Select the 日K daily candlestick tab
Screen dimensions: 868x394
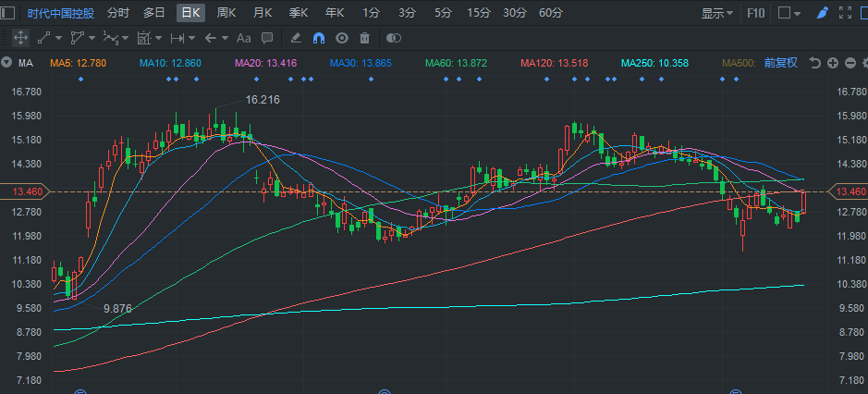(191, 13)
